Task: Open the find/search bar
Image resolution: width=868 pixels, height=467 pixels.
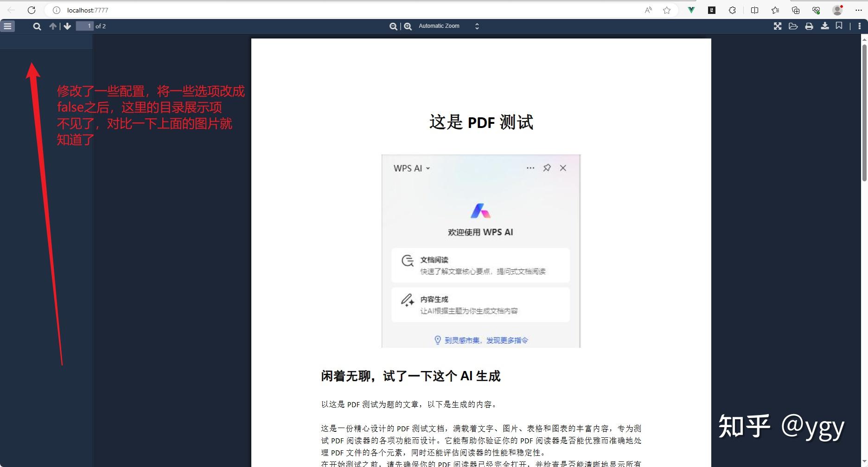Action: pyautogui.click(x=37, y=26)
